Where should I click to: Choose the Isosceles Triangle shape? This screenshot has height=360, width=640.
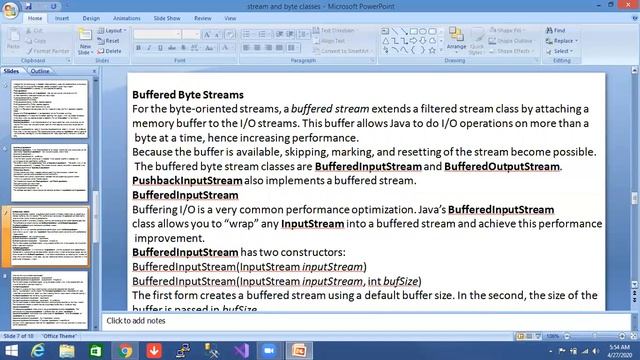pyautogui.click(x=385, y=41)
